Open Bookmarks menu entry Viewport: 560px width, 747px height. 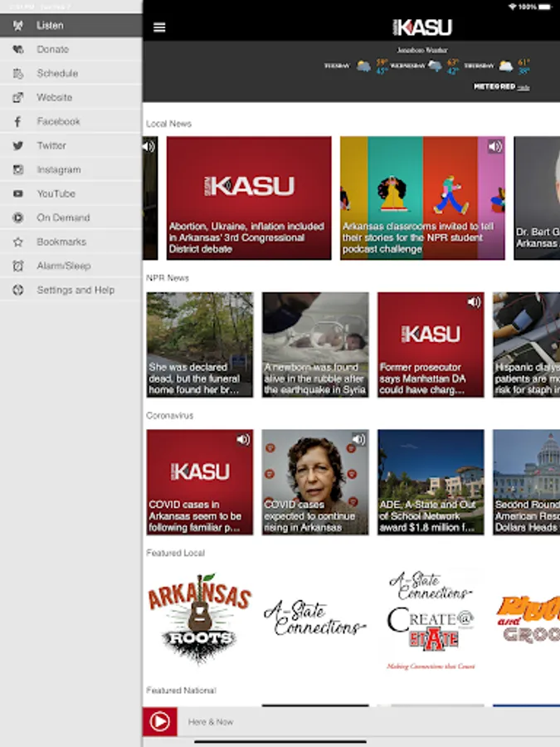(x=71, y=242)
